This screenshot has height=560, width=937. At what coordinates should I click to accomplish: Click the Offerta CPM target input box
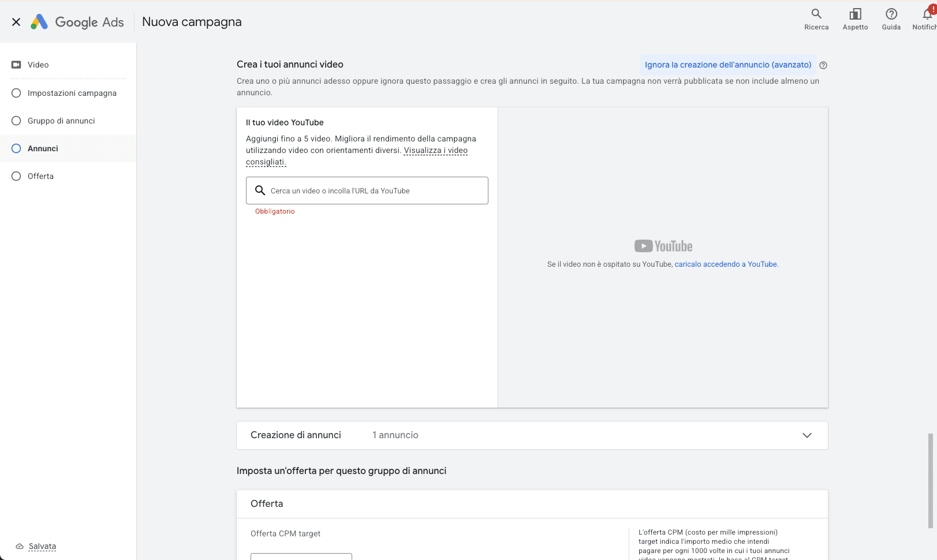tap(301, 557)
